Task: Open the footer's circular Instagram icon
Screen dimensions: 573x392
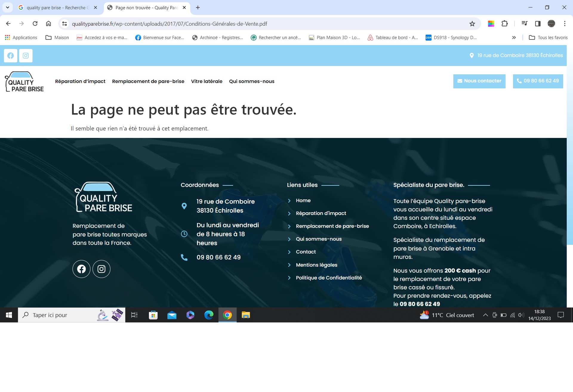Action: (x=101, y=269)
